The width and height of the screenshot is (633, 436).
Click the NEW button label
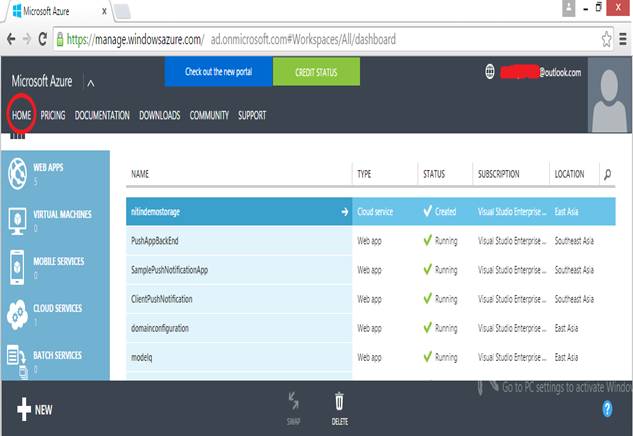(x=43, y=410)
